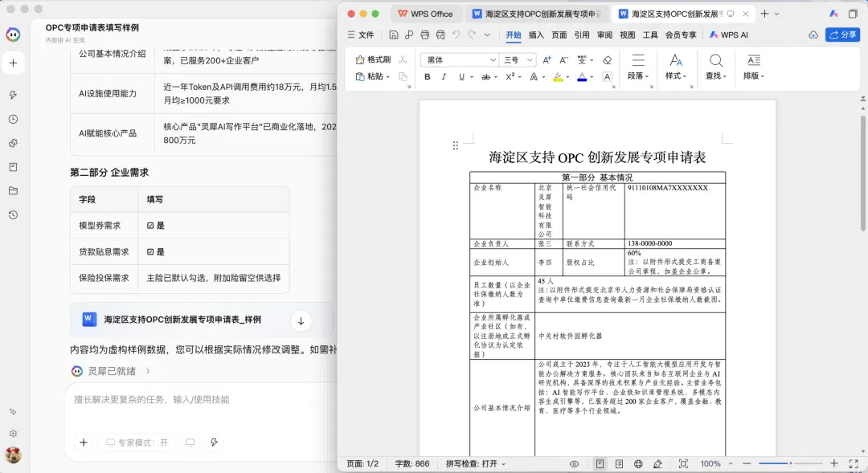This screenshot has width=868, height=473.
Task: Toggle superscript X² formatting
Action: point(510,77)
